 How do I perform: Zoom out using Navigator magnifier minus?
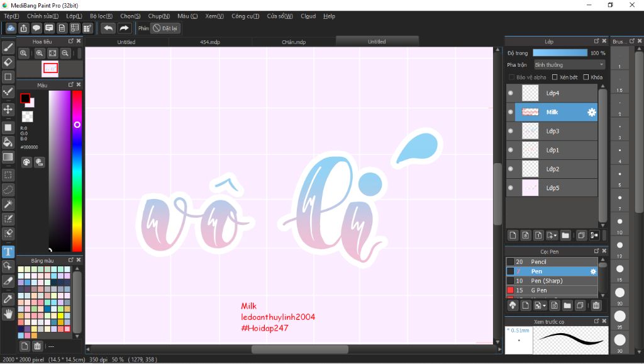tap(65, 53)
